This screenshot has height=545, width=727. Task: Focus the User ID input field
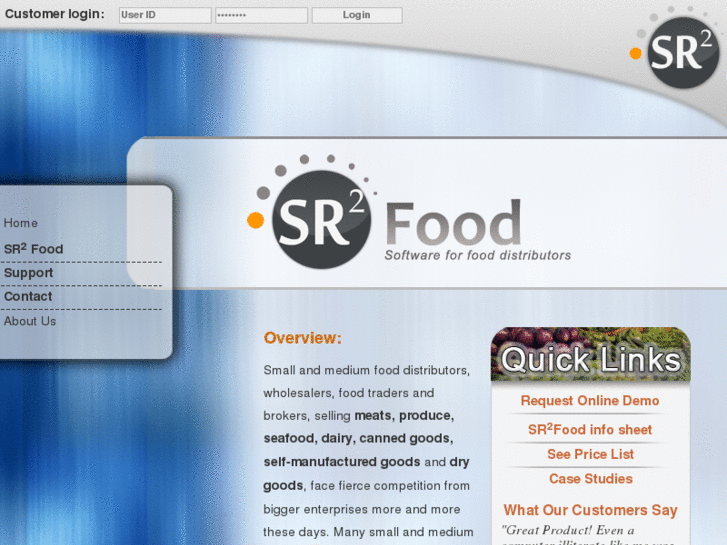tap(165, 15)
